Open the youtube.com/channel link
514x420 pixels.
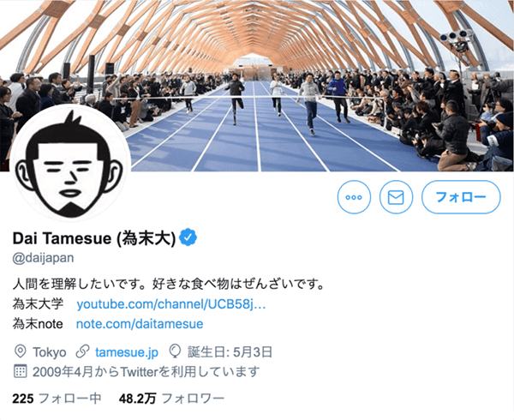coord(171,304)
